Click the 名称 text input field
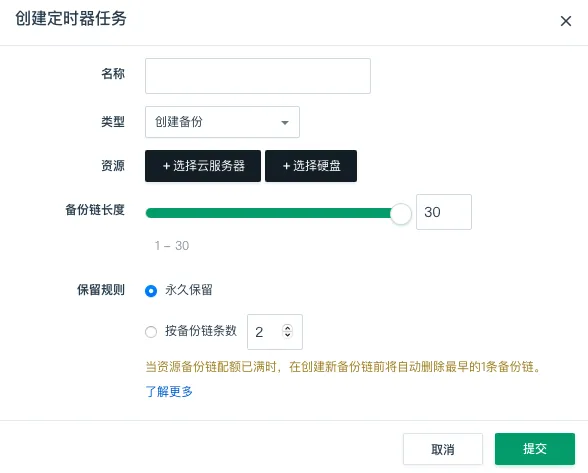This screenshot has height=473, width=588. pyautogui.click(x=258, y=76)
